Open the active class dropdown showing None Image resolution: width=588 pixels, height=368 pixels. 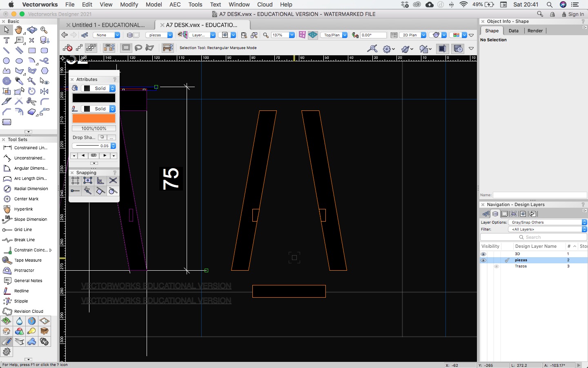click(107, 35)
